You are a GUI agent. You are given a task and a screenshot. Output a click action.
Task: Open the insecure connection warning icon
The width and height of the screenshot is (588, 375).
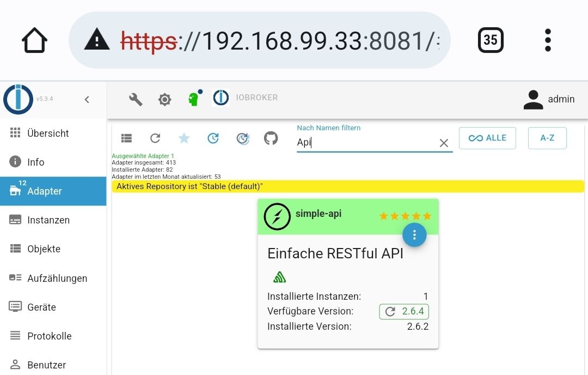tap(97, 39)
